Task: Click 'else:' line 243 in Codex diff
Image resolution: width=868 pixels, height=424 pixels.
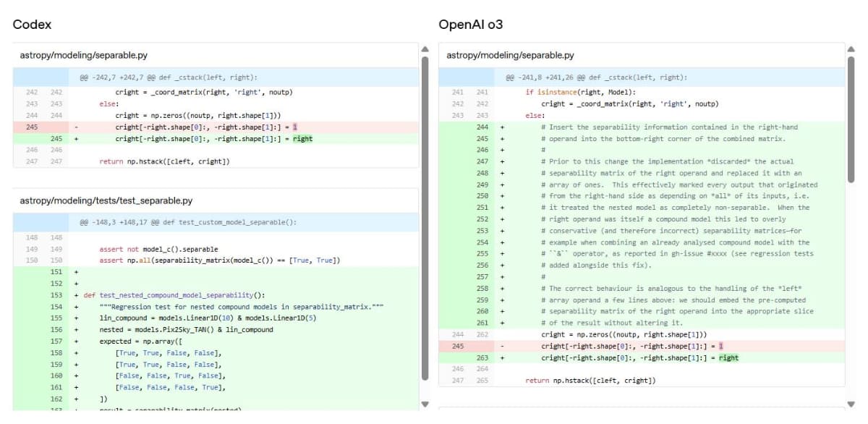Action: pos(109,103)
